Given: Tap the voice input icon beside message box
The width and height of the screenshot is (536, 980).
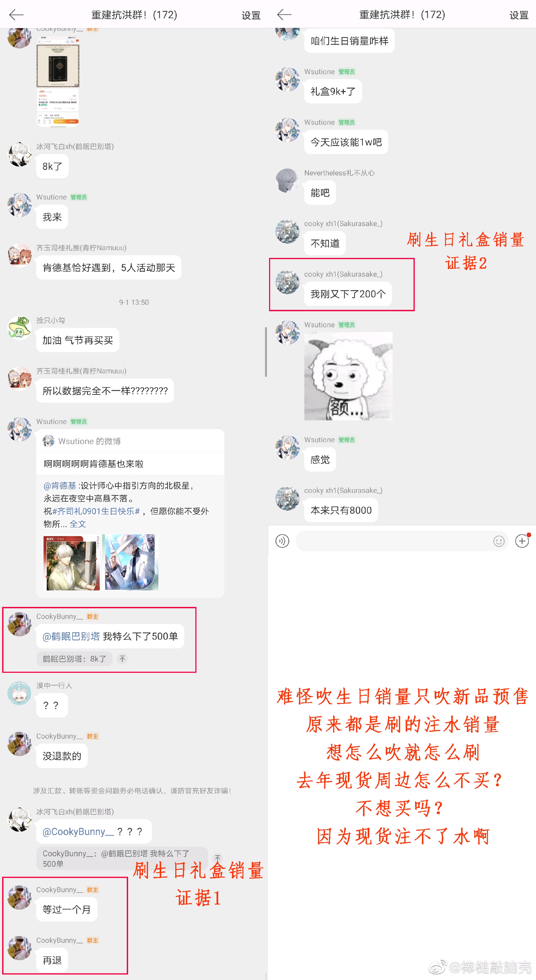Looking at the screenshot, I should [x=282, y=540].
